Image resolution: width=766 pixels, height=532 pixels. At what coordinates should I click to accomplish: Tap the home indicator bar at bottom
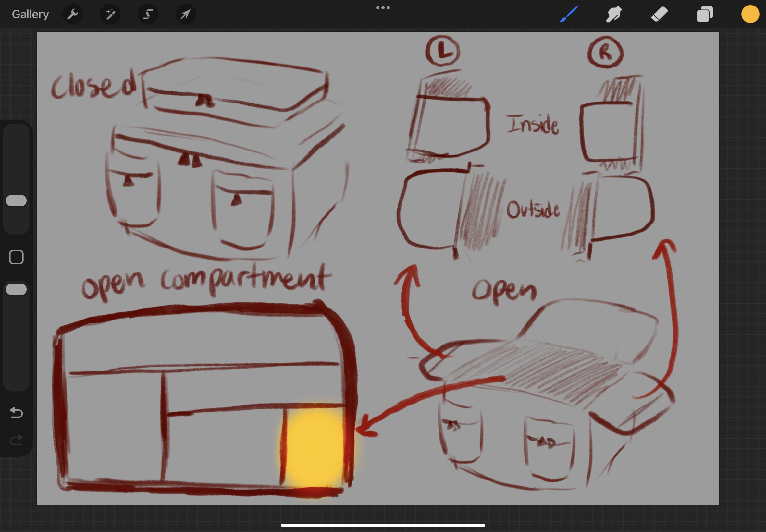coord(383,525)
